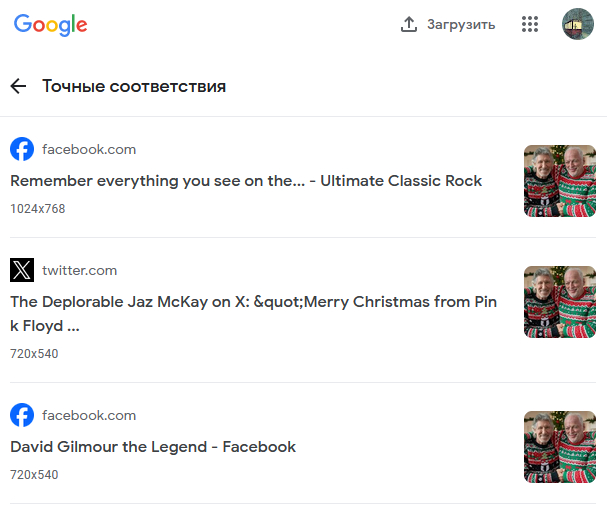Open Ultimate Classic Rock result title
Screen dimensions: 607x521
click(246, 181)
